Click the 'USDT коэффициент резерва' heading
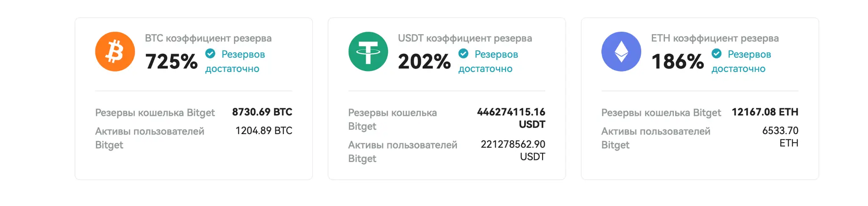The width and height of the screenshot is (868, 206). 465,38
